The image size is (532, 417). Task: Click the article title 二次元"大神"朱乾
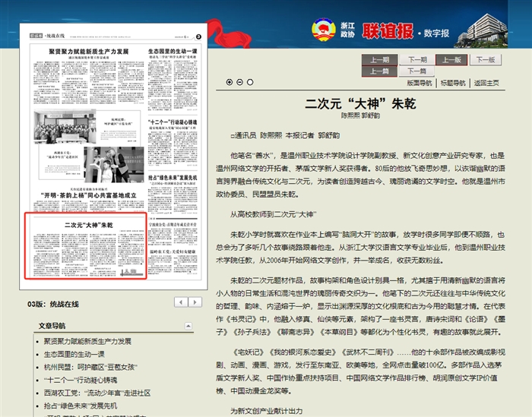coord(360,103)
